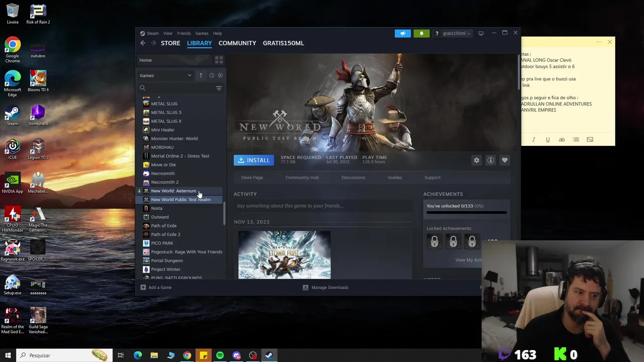Screen dimensions: 644x362
Task: Expand the gratis150ml account dropdown
Action: click(x=456, y=33)
